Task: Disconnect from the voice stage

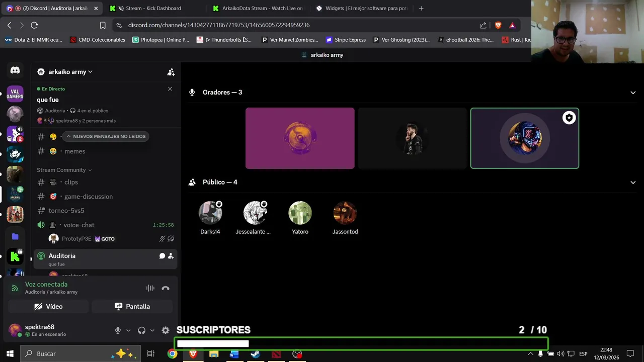Action: coord(166,288)
